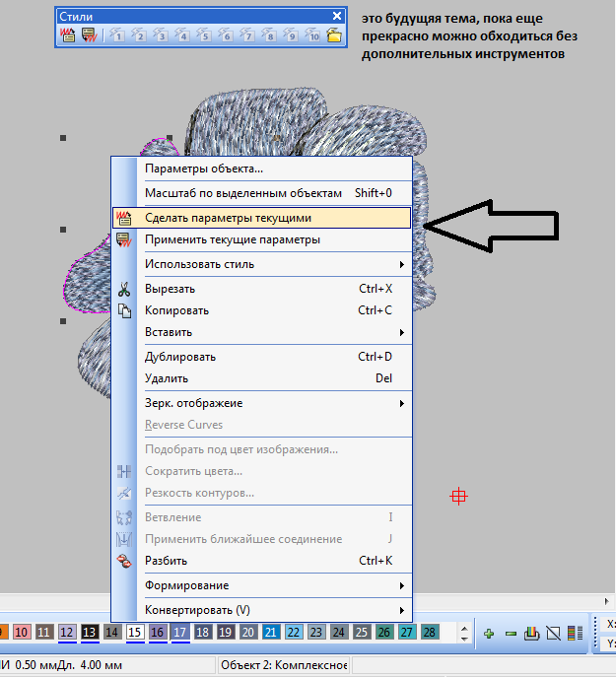Open Параметры объекта... from context menu
This screenshot has width=616, height=677.
tap(262, 169)
